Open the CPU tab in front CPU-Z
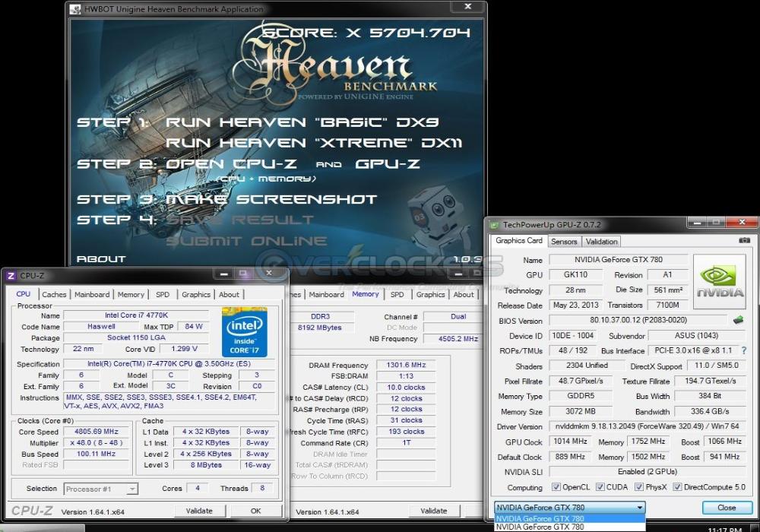The width and height of the screenshot is (760, 532). click(x=24, y=293)
